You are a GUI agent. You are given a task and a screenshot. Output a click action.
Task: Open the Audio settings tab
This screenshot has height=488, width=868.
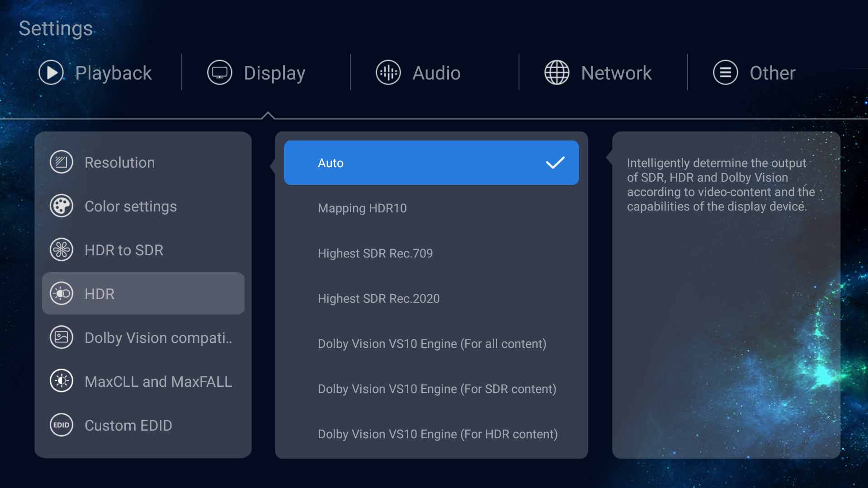[418, 73]
